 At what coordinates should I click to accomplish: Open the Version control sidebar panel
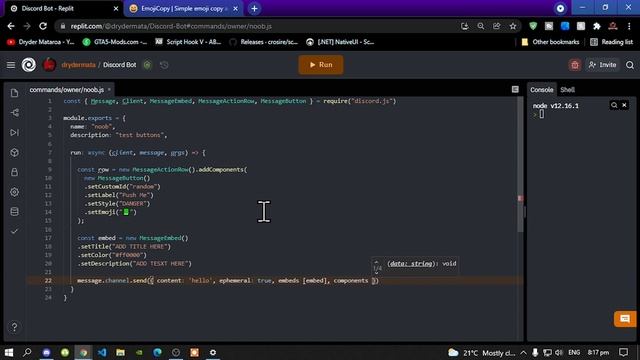(x=15, y=113)
